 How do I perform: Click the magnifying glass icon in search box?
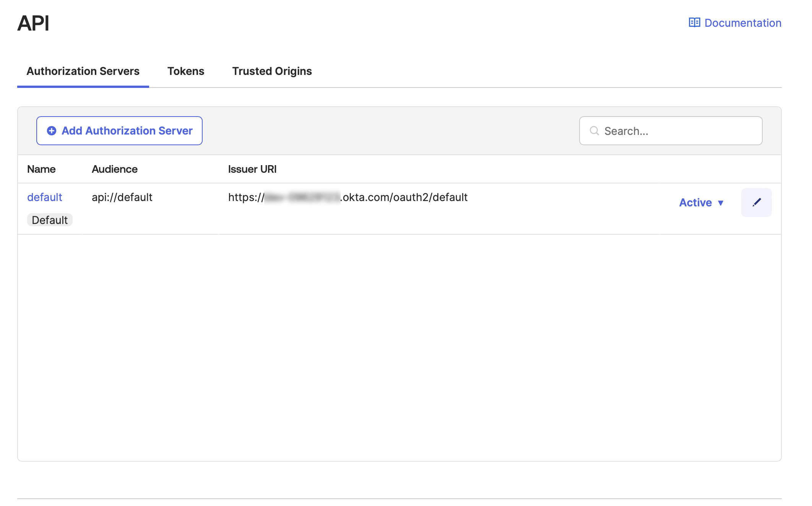pyautogui.click(x=594, y=131)
